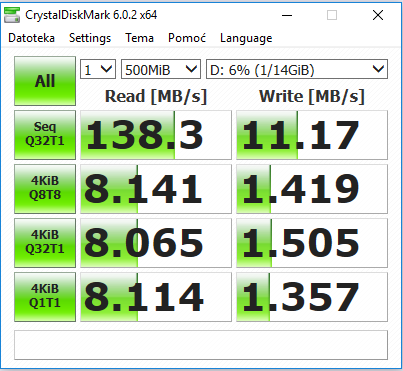Start the 4KiB Q1T1 test
Image resolution: width=403 pixels, height=371 pixels.
45,297
